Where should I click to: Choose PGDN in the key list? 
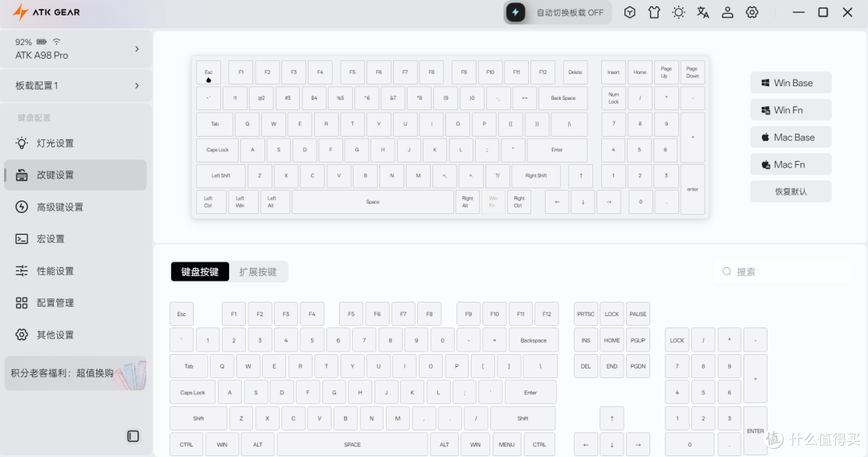[637, 367]
